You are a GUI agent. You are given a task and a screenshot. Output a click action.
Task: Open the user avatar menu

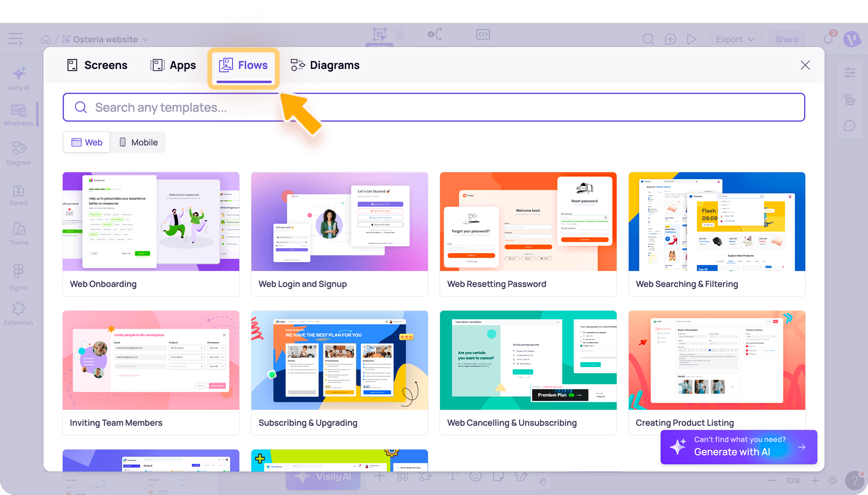point(852,39)
